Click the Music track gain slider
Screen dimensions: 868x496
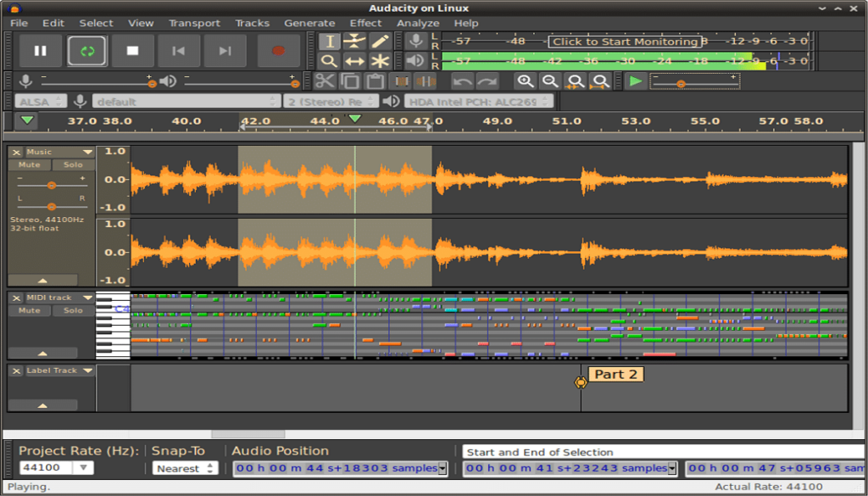pyautogui.click(x=52, y=185)
